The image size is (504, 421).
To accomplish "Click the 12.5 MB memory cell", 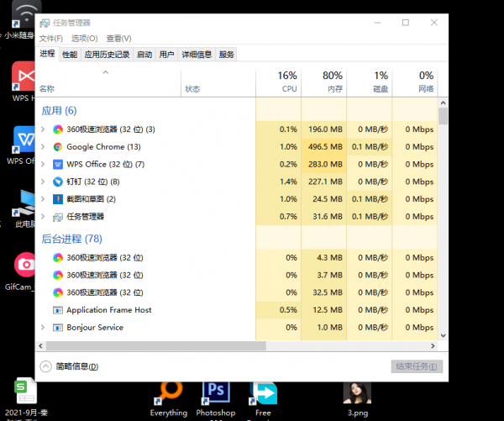I will point(324,310).
